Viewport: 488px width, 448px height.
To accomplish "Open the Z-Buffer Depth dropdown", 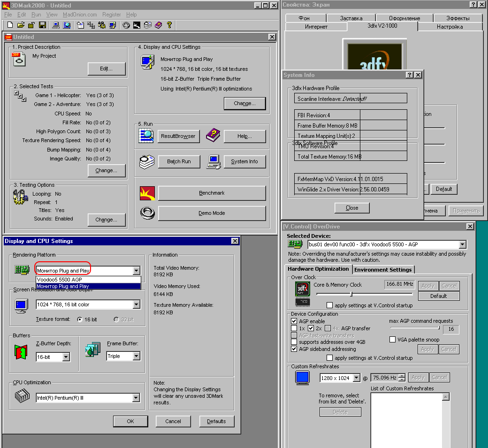I will pos(66,357).
